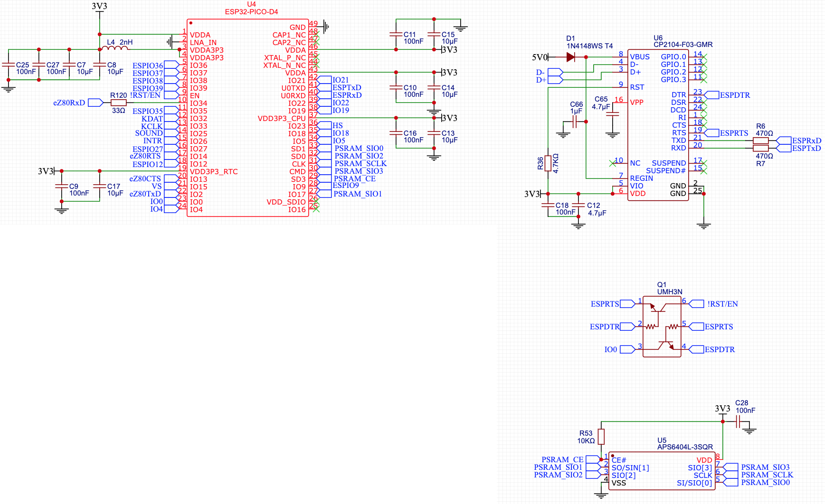Select the Q1 UMH3N transistor symbol
825x504 pixels.
pyautogui.click(x=662, y=327)
